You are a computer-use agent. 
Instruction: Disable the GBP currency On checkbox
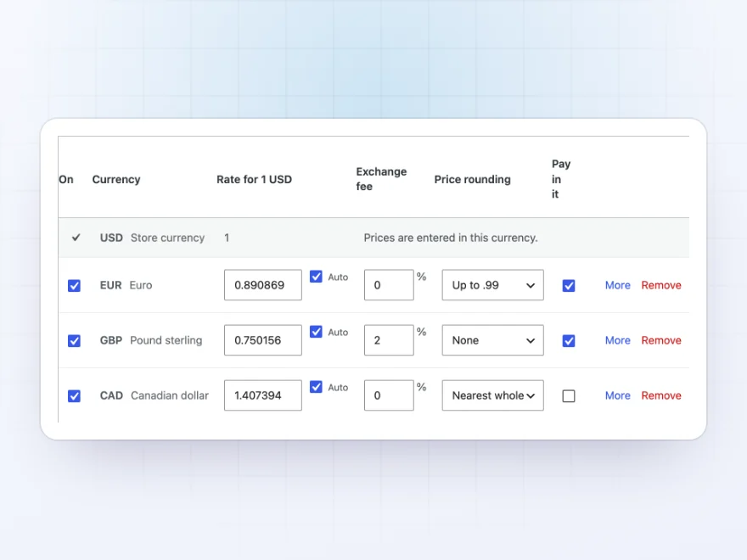tap(74, 340)
